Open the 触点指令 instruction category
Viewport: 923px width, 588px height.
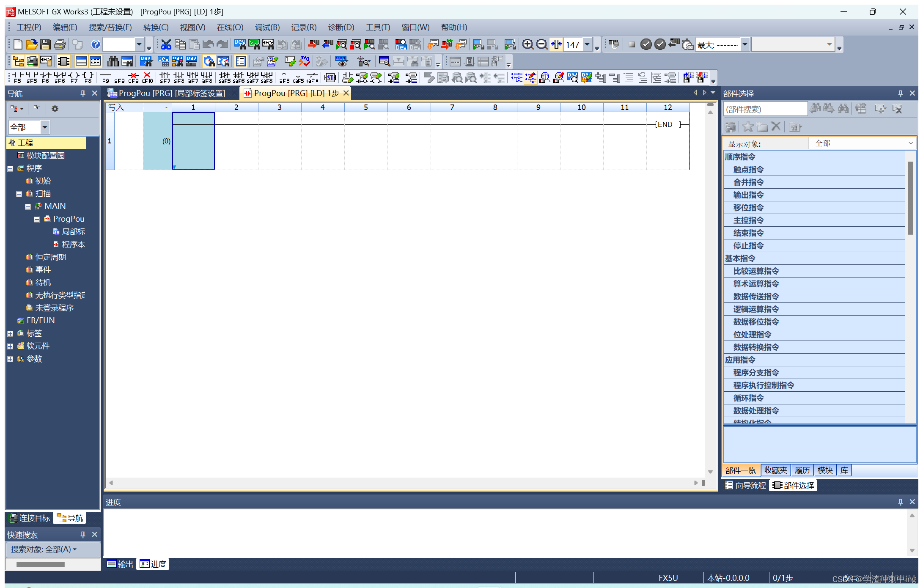coord(748,170)
